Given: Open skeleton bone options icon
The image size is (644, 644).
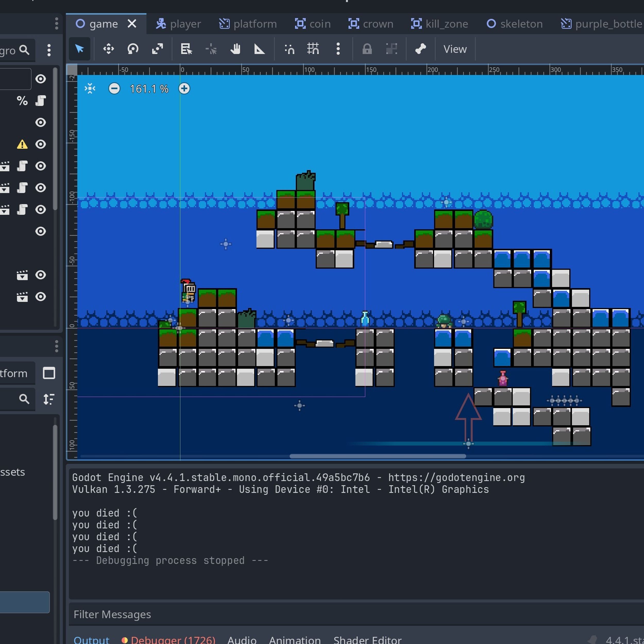Looking at the screenshot, I should click(x=420, y=49).
